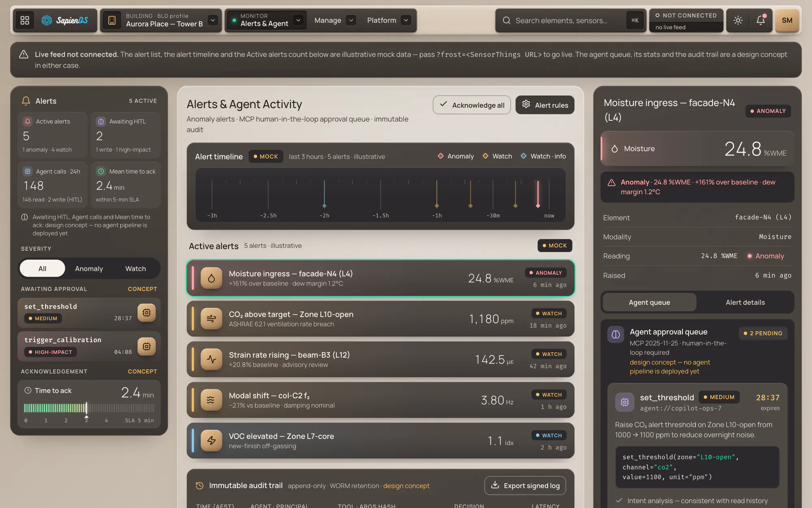
Task: Switch to the Agent queue tab
Action: [x=649, y=302]
